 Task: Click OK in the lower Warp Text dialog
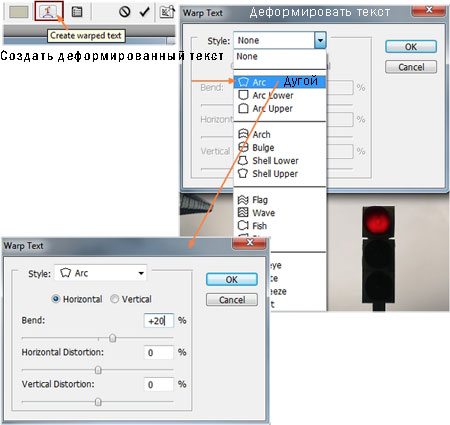tap(232, 279)
